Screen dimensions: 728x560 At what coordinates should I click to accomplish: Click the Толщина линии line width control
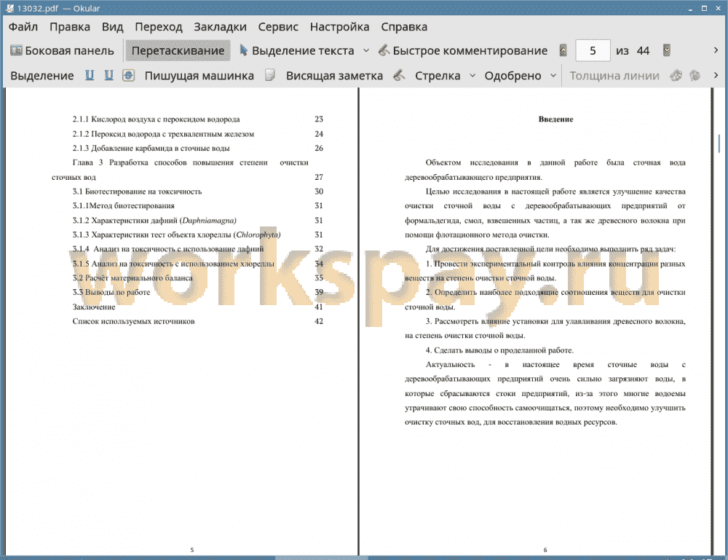614,76
